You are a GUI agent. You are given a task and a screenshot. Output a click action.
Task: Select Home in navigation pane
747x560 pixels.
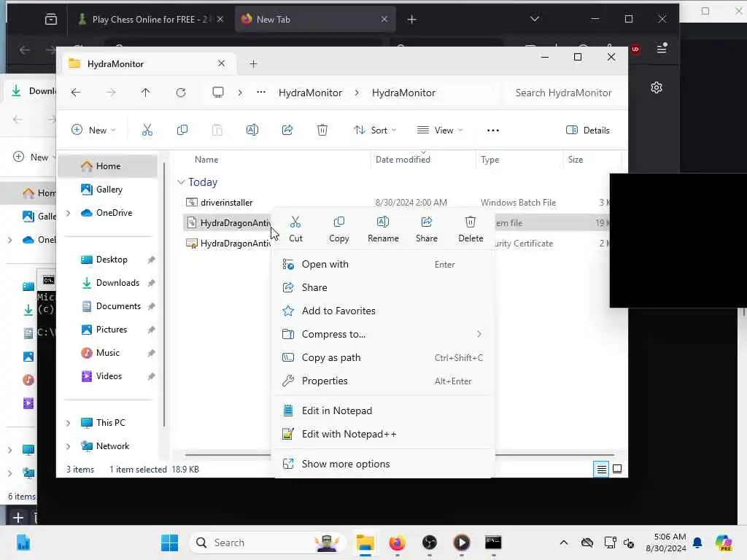(108, 166)
